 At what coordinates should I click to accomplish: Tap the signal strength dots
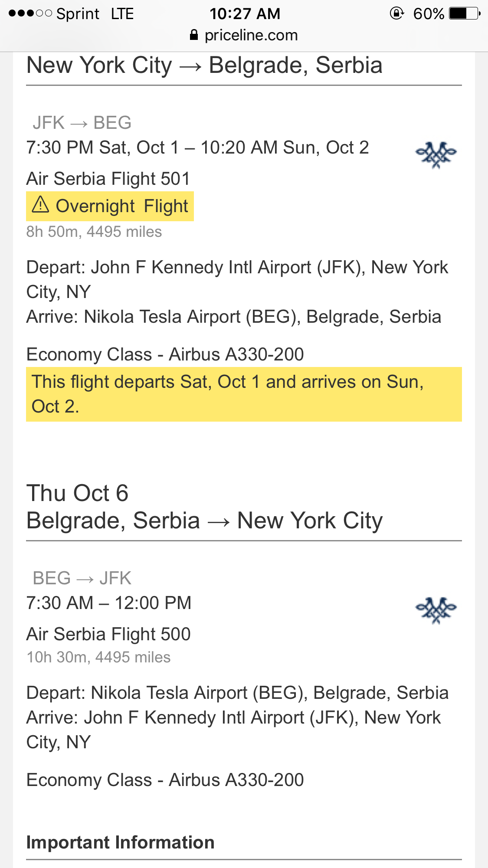point(30,13)
